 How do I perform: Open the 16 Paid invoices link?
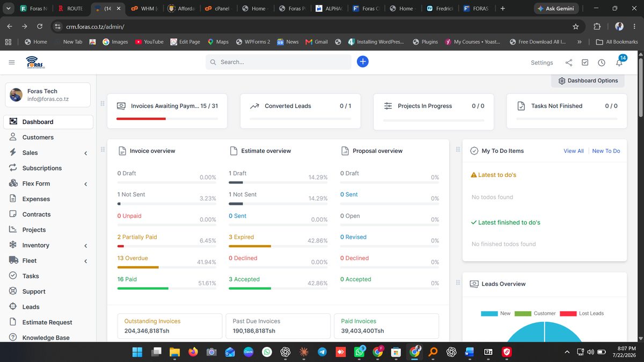coord(127,279)
